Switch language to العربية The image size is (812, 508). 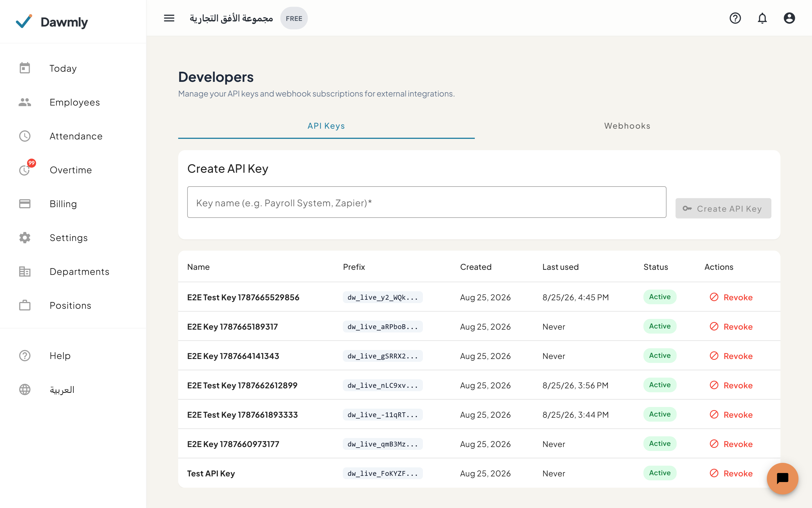[x=62, y=390]
